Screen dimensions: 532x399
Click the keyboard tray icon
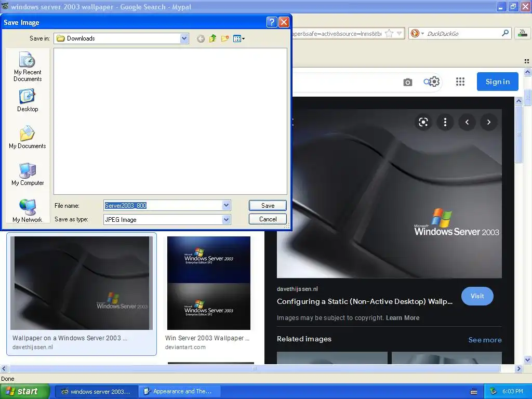click(x=474, y=392)
